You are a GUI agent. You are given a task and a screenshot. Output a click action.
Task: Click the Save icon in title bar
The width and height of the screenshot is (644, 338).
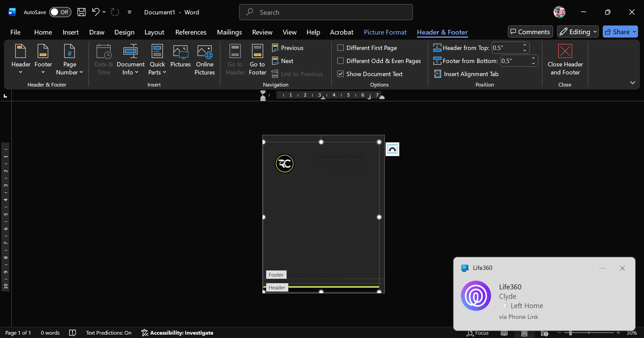pyautogui.click(x=82, y=12)
